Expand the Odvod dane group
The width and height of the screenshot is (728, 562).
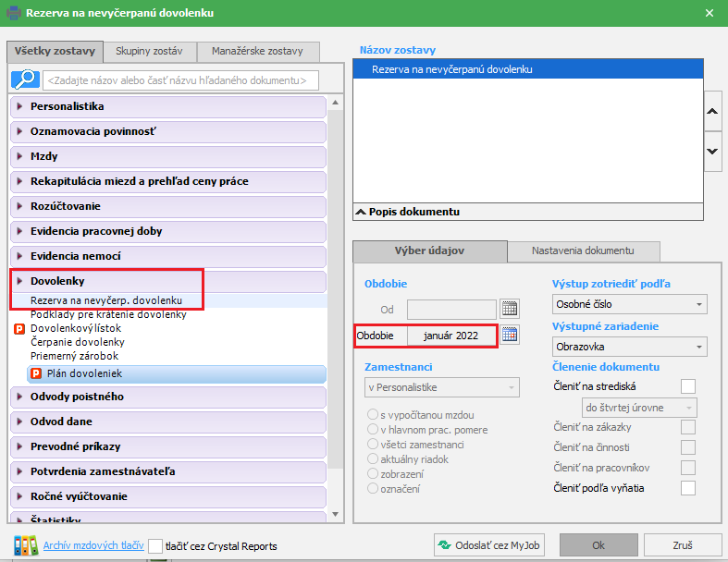(168, 422)
